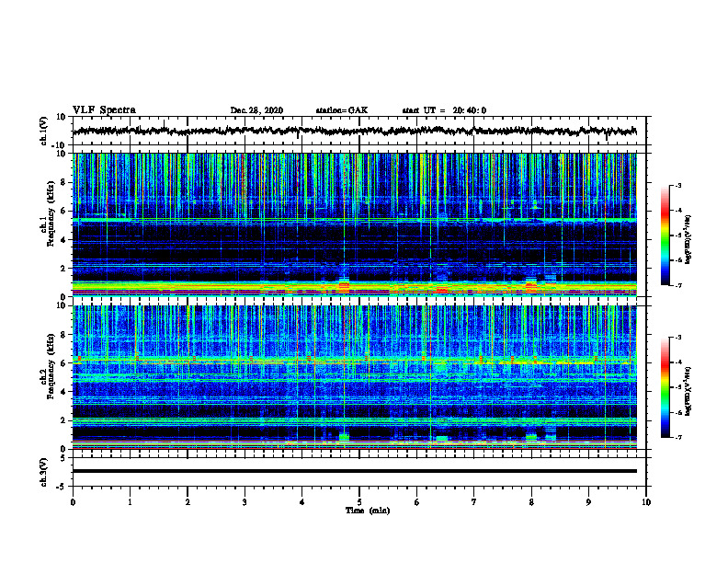Screen dimensions: 728x563
Task: Click the ch.2 "Frequency (kHz)" axis label
Action: tap(51, 366)
